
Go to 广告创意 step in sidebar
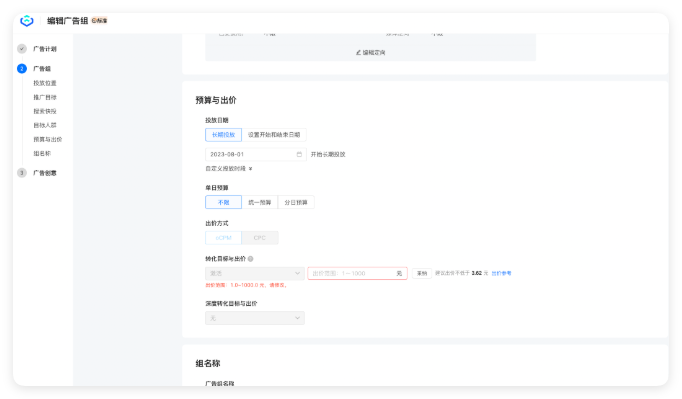point(45,173)
